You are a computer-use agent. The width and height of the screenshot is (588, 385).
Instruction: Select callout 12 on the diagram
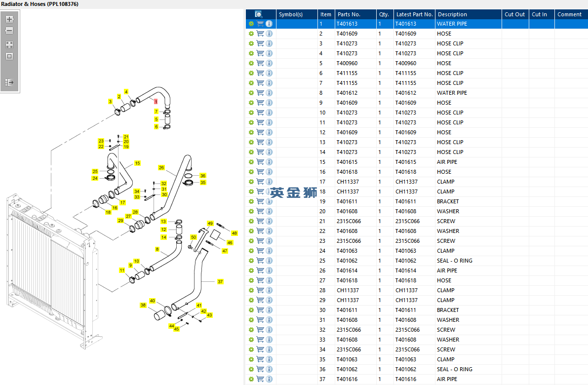(x=163, y=230)
